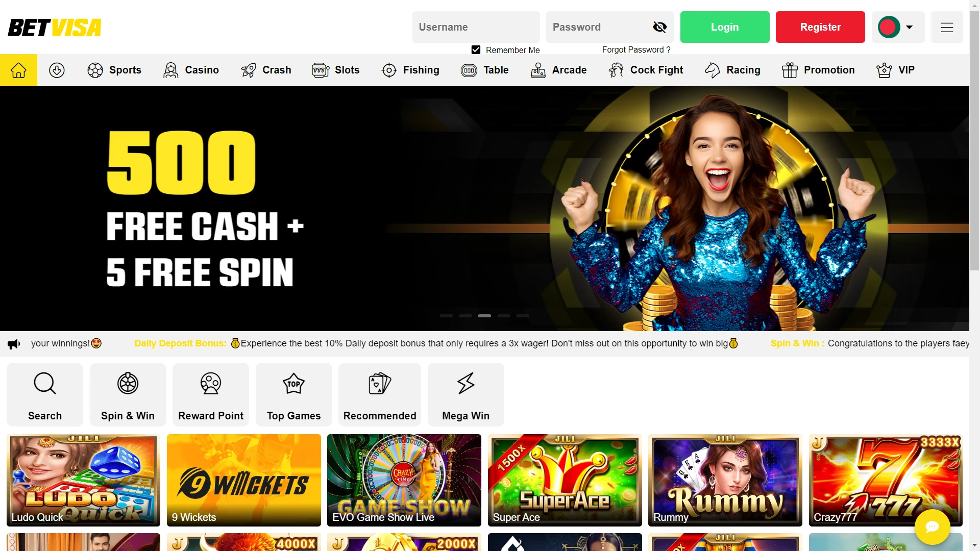
Task: Open the Spin & Win tile
Action: point(128,394)
